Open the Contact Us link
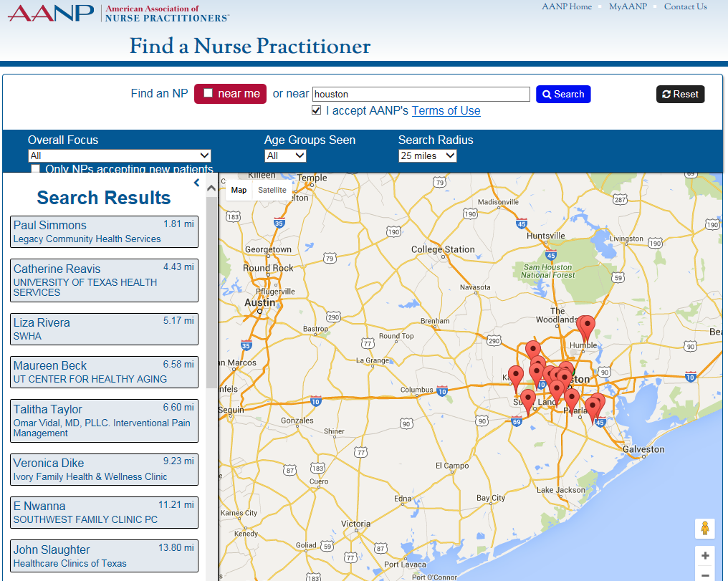 click(x=685, y=6)
